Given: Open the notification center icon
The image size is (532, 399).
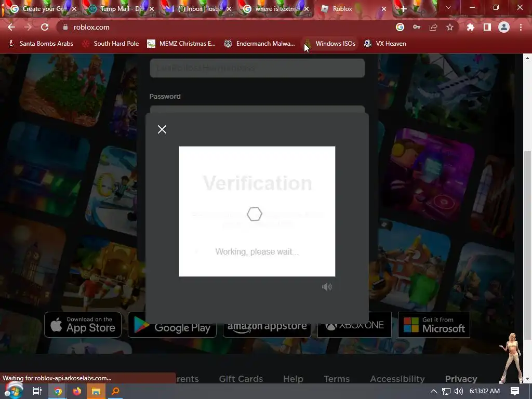Looking at the screenshot, I should tap(515, 391).
